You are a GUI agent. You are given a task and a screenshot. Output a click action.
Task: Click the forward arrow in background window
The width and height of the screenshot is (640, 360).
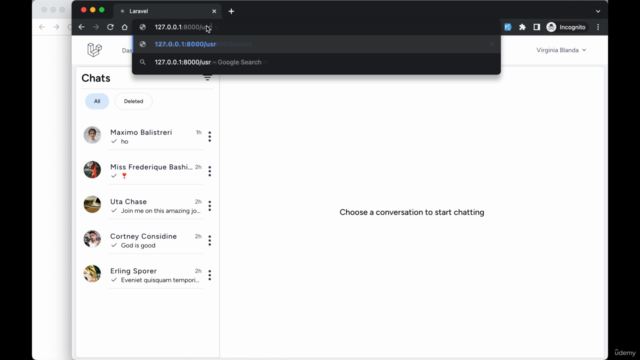click(56, 27)
